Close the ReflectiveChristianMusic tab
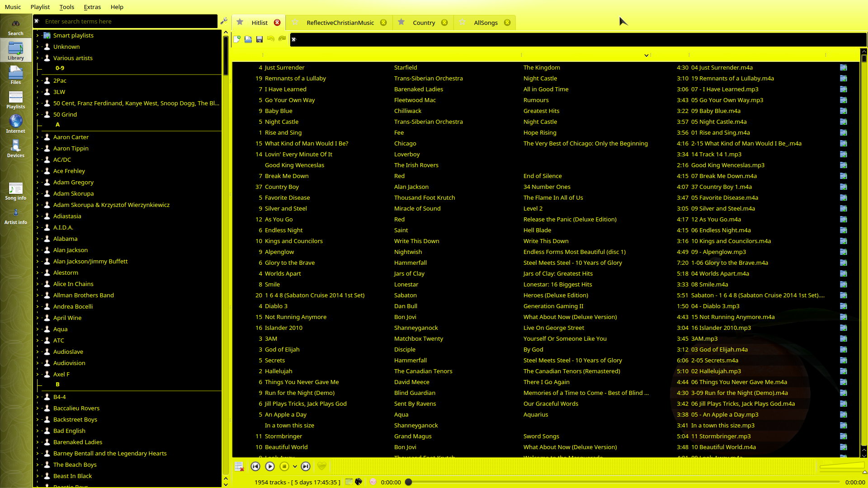The image size is (868, 488). (x=383, y=23)
